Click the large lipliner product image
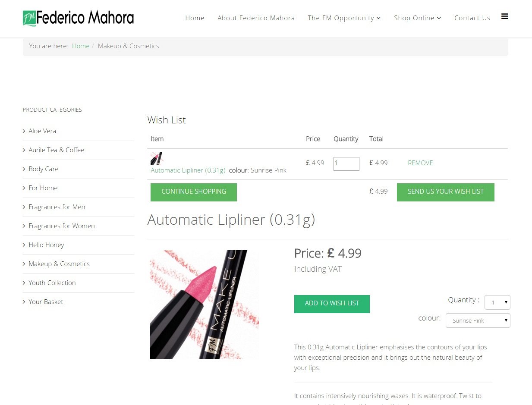The height and width of the screenshot is (405, 532). (x=204, y=305)
